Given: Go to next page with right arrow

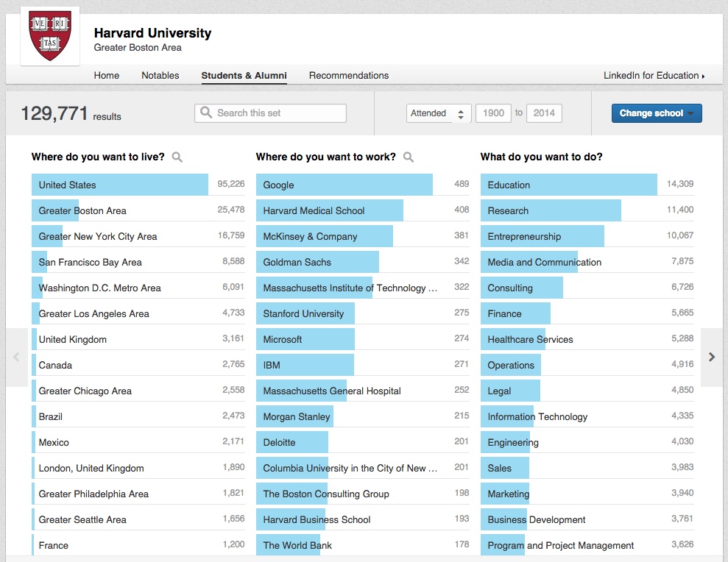Looking at the screenshot, I should (x=711, y=358).
